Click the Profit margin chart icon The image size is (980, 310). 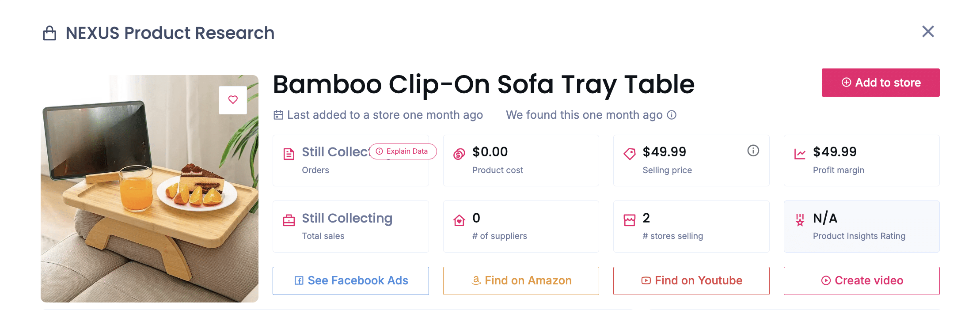click(800, 154)
